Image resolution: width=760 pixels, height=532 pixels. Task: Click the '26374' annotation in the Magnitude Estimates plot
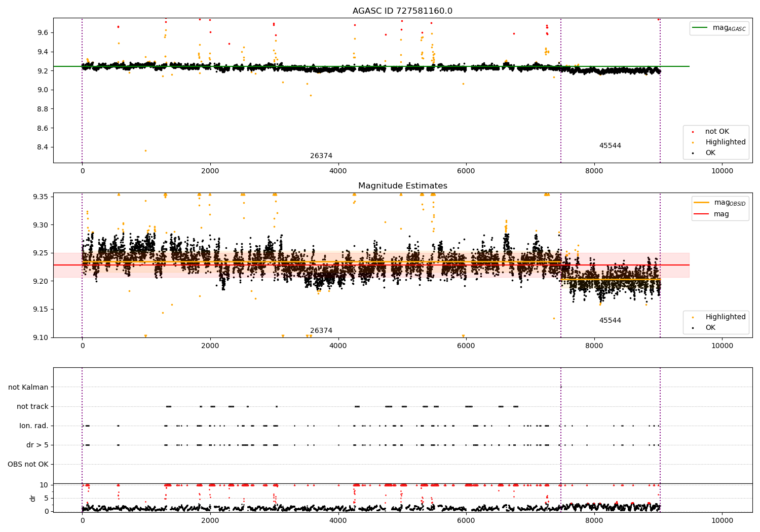tap(321, 331)
